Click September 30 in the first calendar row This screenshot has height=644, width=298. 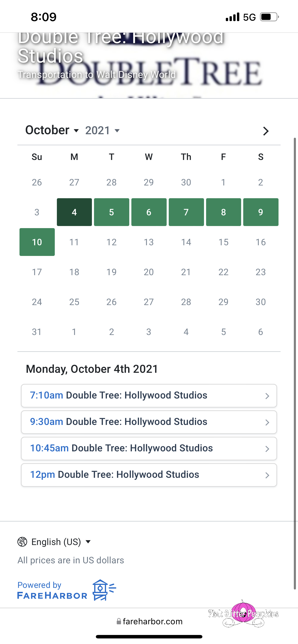[186, 182]
